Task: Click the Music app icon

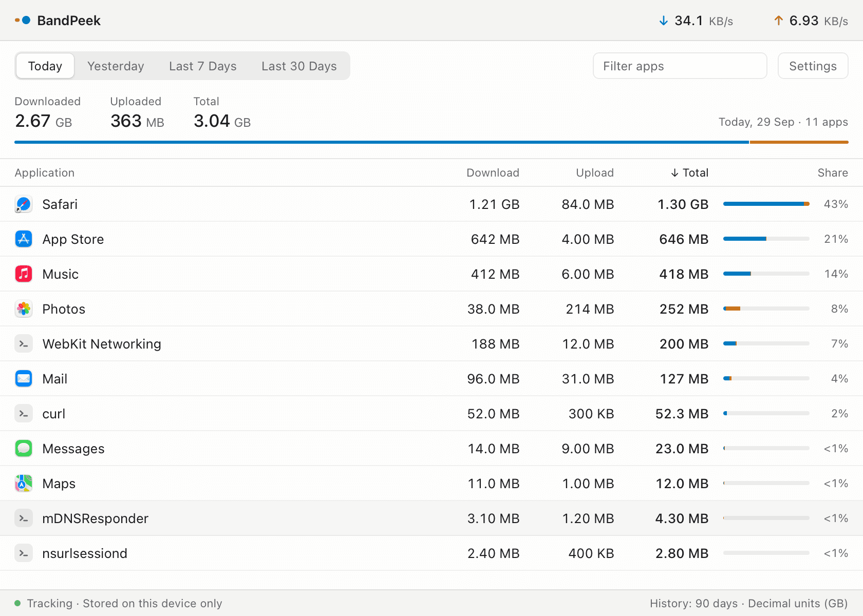Action: pos(24,274)
